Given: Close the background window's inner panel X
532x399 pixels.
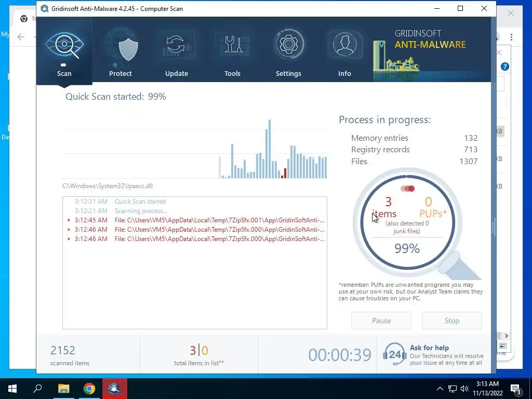Looking at the screenshot, I should point(499,52).
